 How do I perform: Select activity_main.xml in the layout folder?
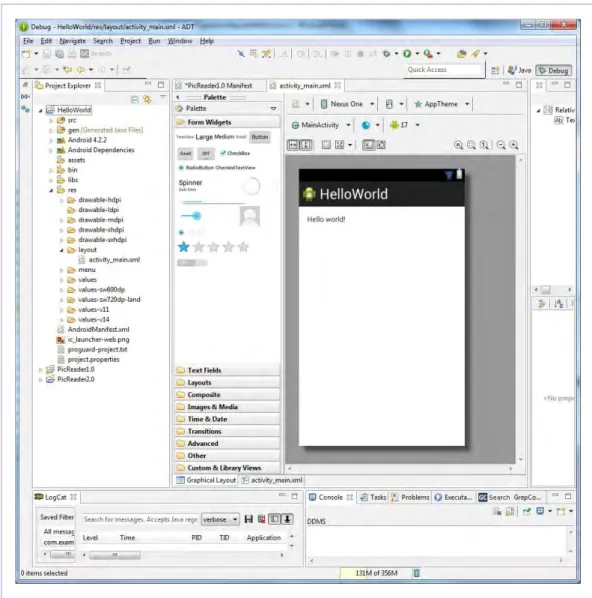(114, 260)
